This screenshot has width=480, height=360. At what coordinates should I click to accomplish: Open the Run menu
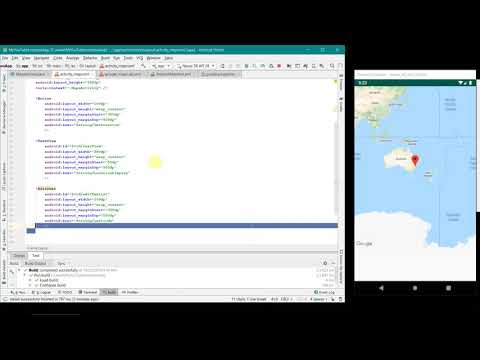pos(116,58)
